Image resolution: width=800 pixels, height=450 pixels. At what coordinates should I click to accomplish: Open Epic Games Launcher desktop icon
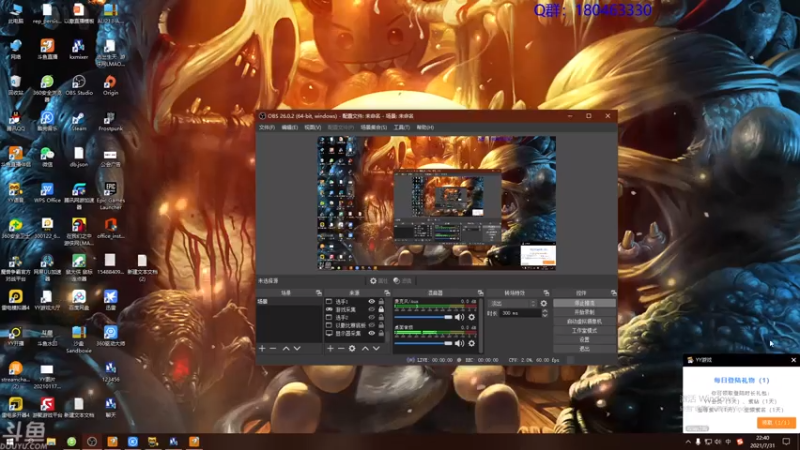(110, 196)
